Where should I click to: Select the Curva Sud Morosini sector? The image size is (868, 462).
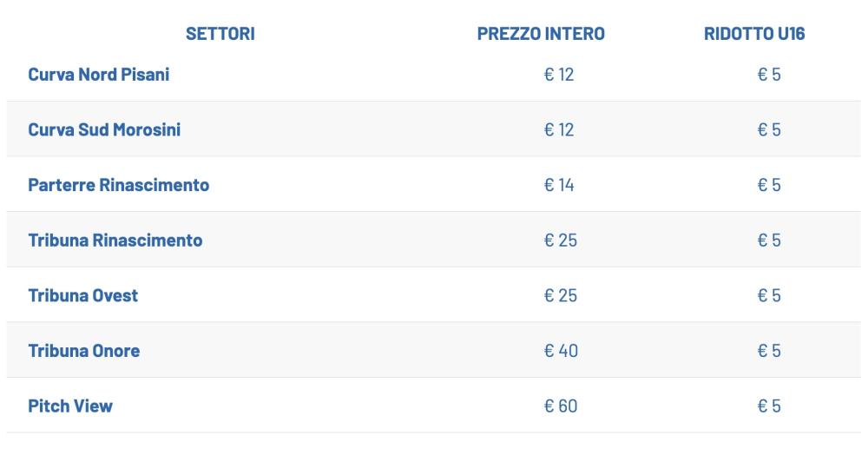click(x=104, y=129)
